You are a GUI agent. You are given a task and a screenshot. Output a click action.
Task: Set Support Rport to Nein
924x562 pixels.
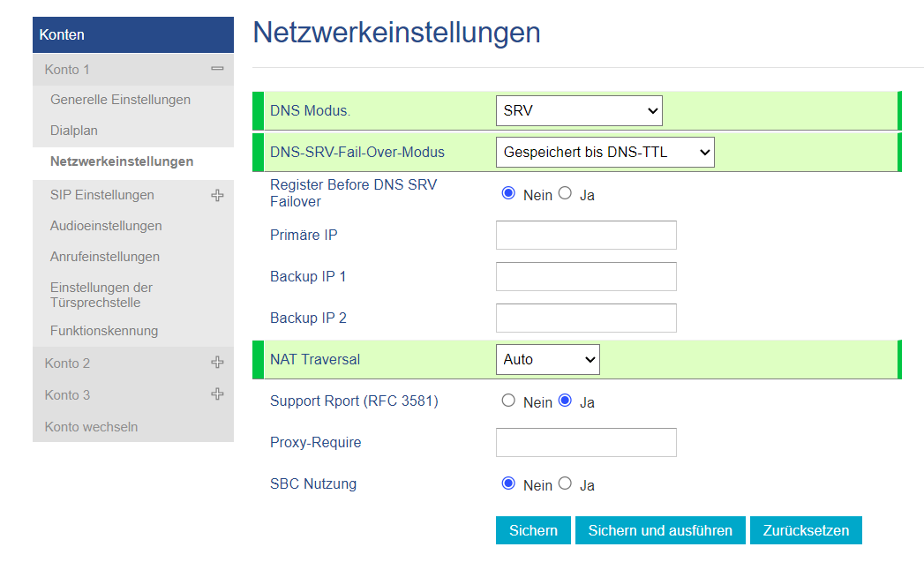click(x=508, y=401)
